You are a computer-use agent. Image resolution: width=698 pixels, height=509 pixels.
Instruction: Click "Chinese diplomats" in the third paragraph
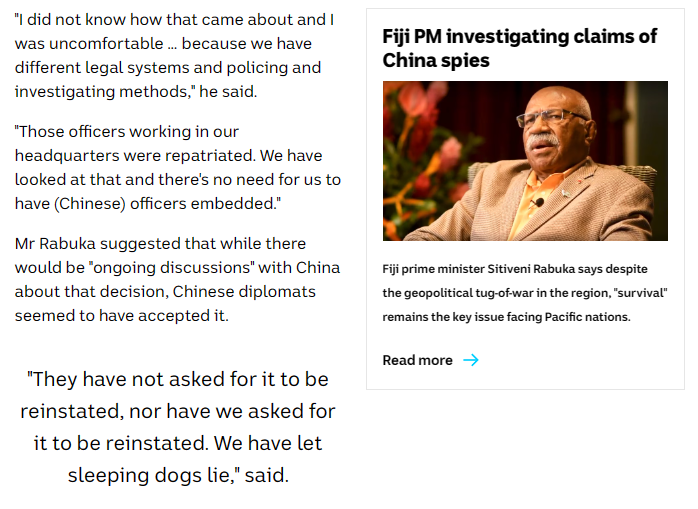click(249, 291)
